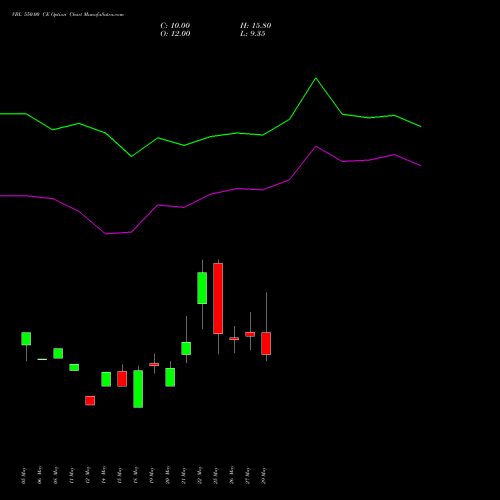Click the open value O: 12.00
Image resolution: width=500 pixels, height=500 pixels.
click(175, 34)
